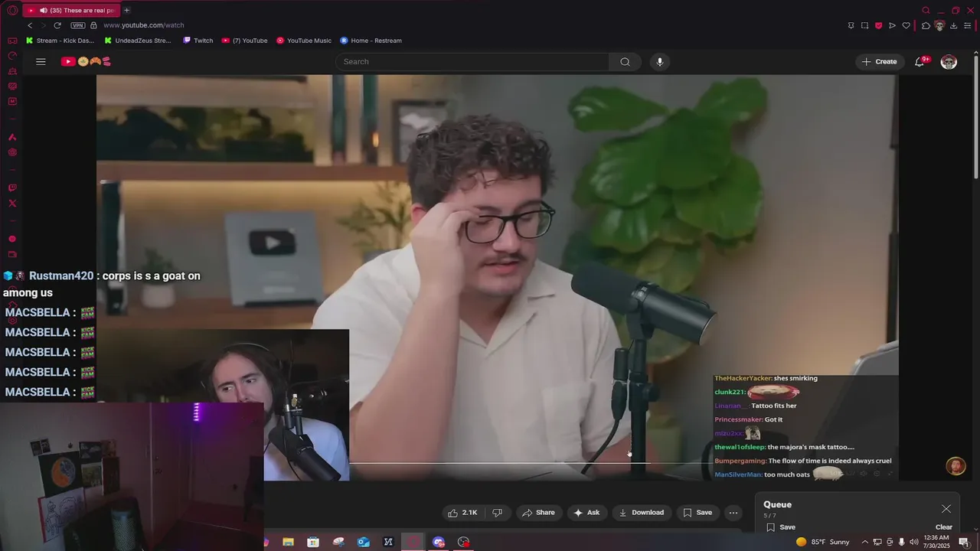This screenshot has width=980, height=551.
Task: Open the Home - Restream bookmark
Action: [371, 41]
